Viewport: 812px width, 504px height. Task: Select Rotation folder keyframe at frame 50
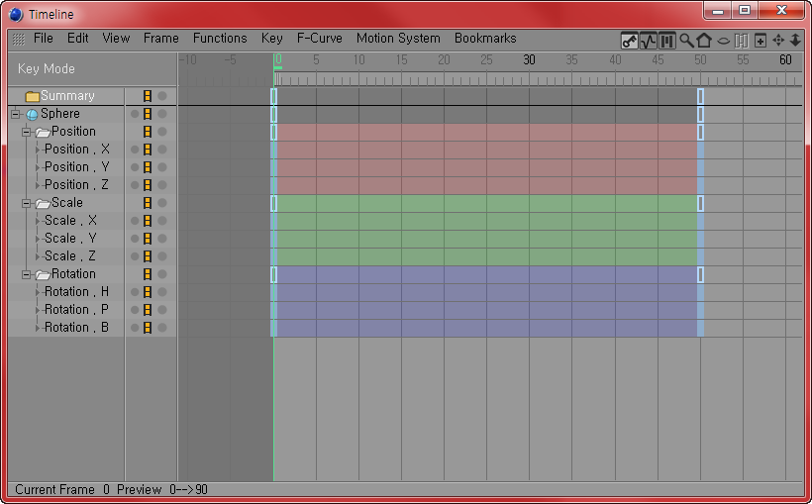[700, 274]
